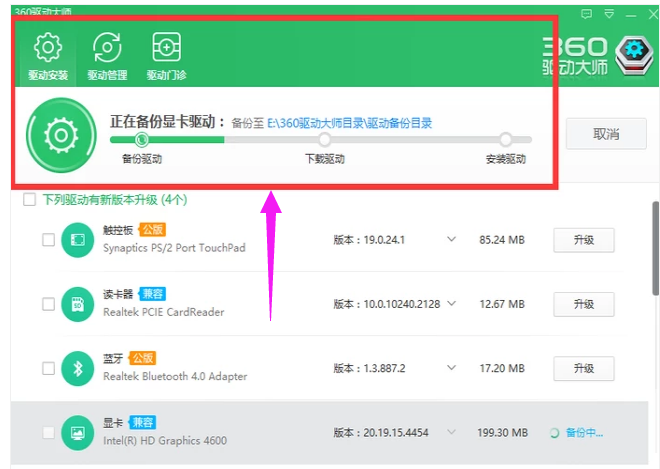Expand version dropdown for 19.0.24.1

(x=451, y=240)
